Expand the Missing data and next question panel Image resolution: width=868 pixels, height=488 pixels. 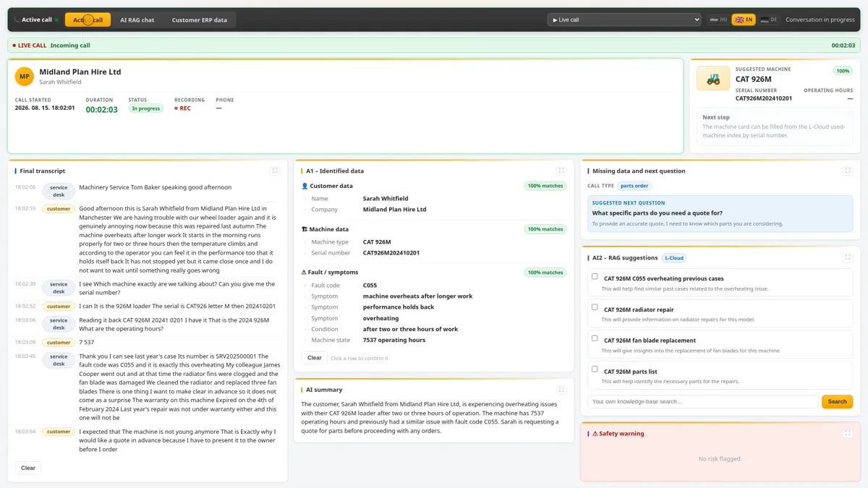tap(848, 171)
